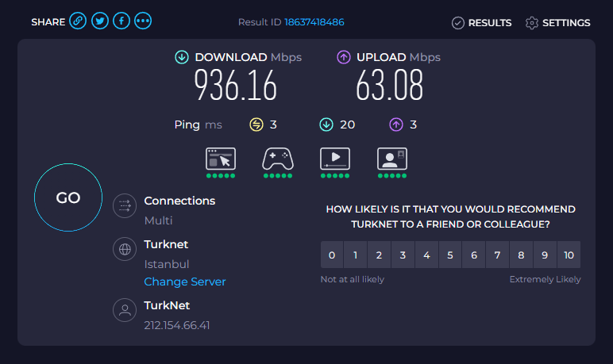Open the Results page
Screen dimensions: 613x364
tap(481, 23)
